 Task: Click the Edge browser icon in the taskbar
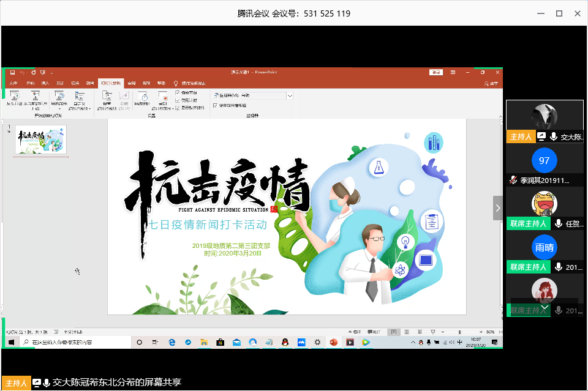(171, 342)
